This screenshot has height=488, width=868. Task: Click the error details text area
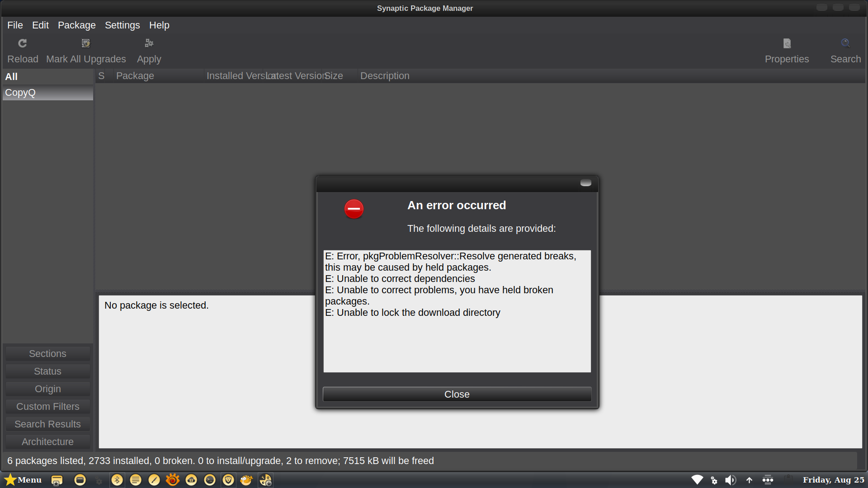pos(457,311)
